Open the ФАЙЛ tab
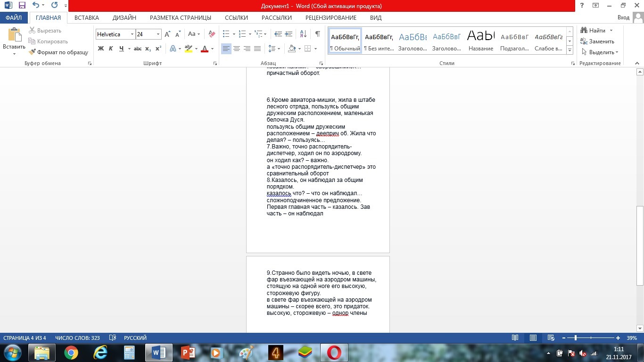The height and width of the screenshot is (362, 644). (x=14, y=18)
